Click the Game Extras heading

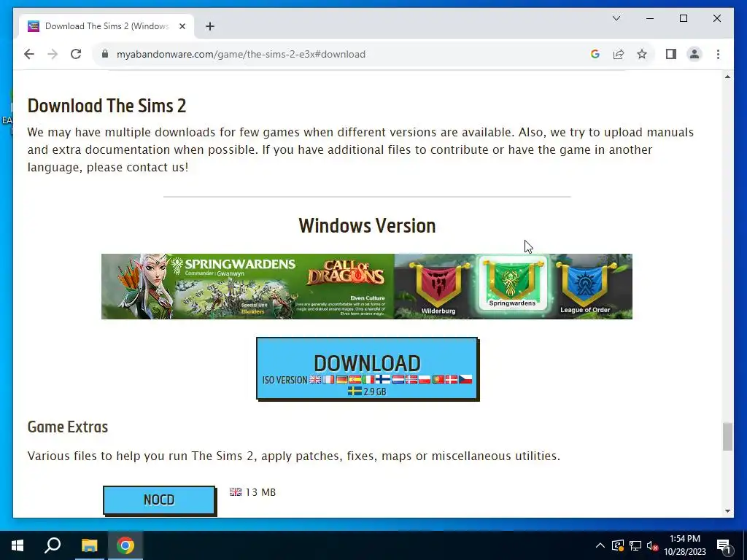coord(68,427)
